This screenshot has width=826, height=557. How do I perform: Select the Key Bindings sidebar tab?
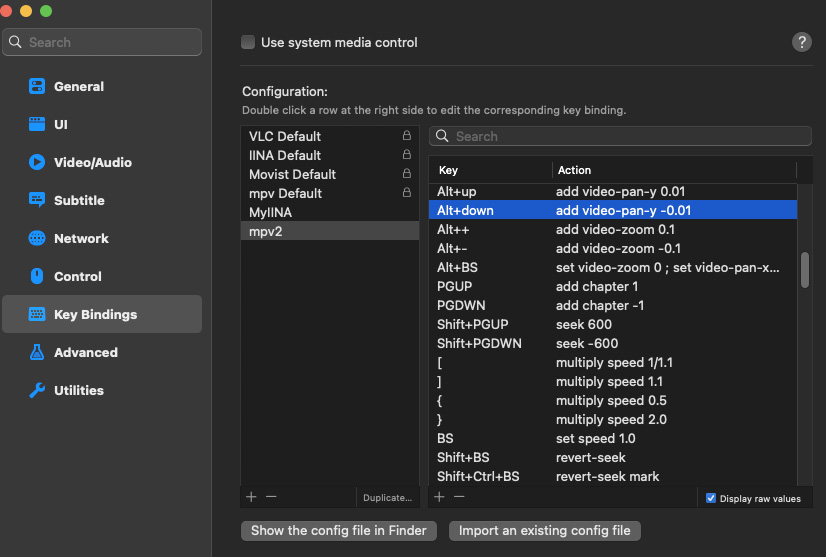[x=95, y=314]
